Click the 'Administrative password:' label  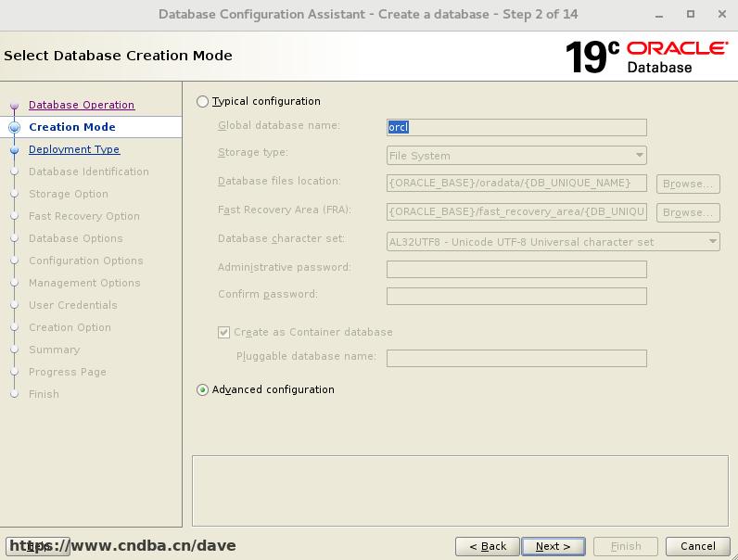285,267
